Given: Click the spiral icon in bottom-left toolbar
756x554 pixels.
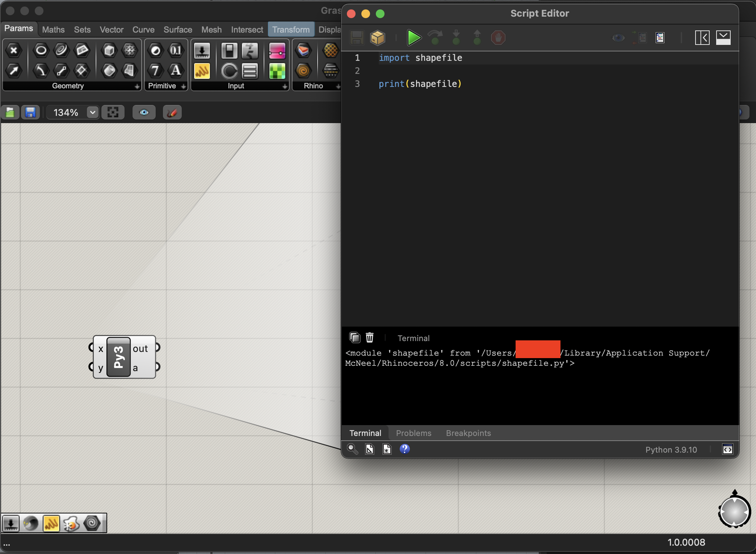Looking at the screenshot, I should click(x=92, y=523).
